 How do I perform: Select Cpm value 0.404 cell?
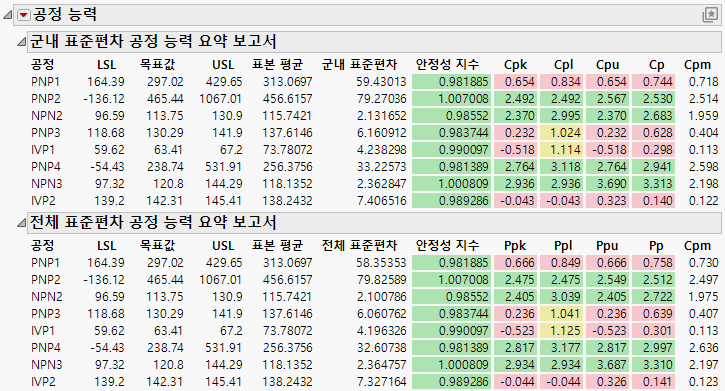point(703,133)
